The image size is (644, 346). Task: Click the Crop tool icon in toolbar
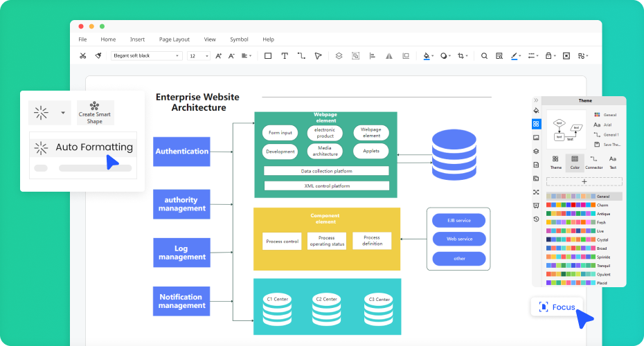click(461, 56)
